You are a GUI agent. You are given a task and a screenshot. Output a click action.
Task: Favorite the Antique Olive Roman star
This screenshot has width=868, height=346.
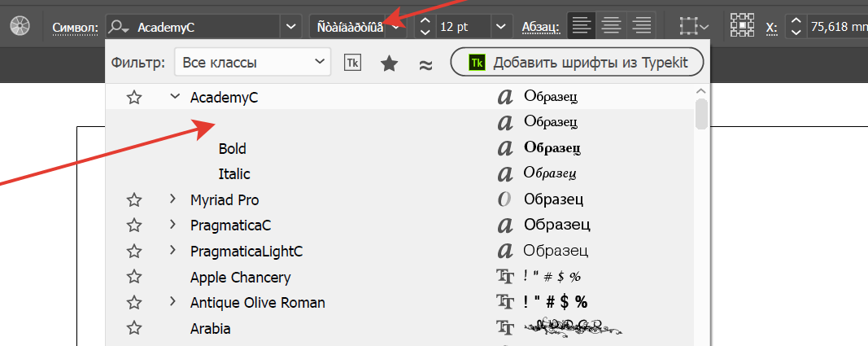[x=134, y=303]
